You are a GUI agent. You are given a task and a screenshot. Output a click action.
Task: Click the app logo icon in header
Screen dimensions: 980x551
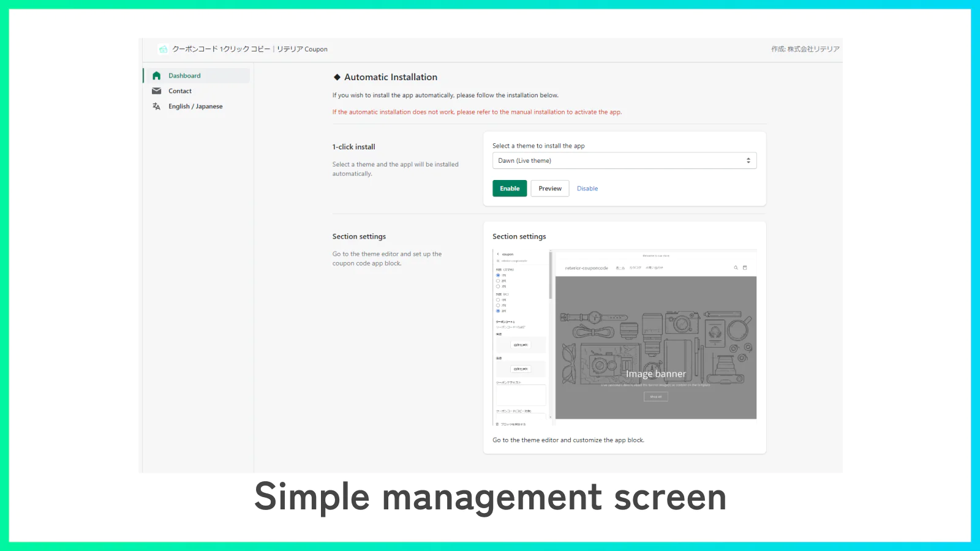pos(163,49)
